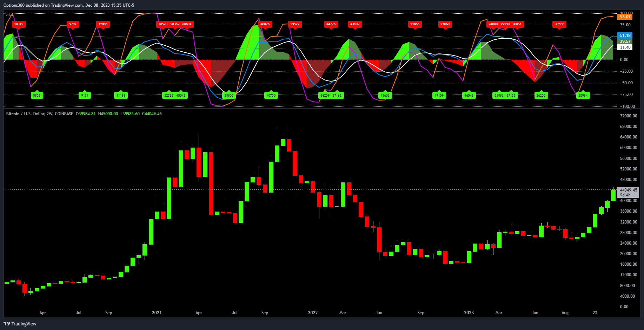Click the high value H45000.00

coord(108,114)
